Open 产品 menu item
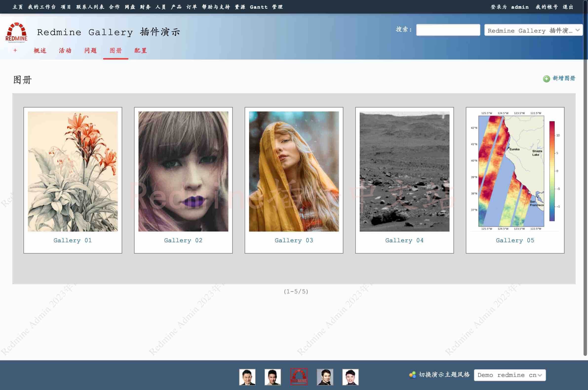 pos(176,7)
